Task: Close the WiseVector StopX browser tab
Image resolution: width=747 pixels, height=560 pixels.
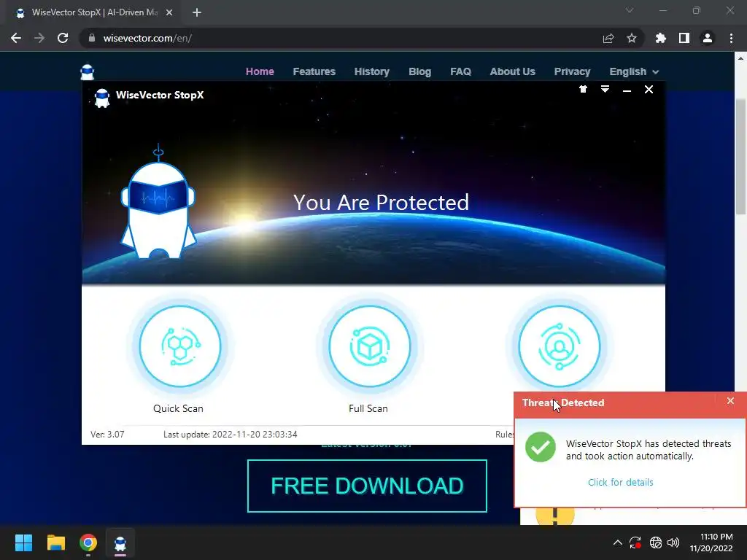Action: point(169,12)
